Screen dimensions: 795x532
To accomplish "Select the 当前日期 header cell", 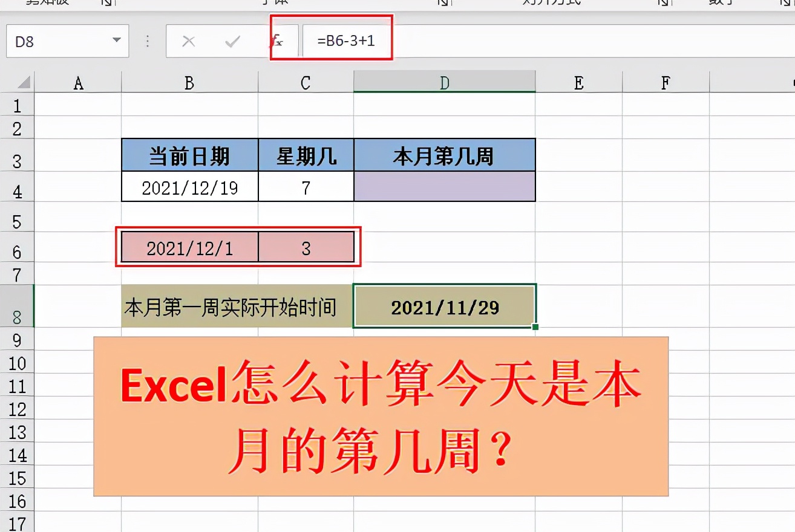I will pos(190,155).
